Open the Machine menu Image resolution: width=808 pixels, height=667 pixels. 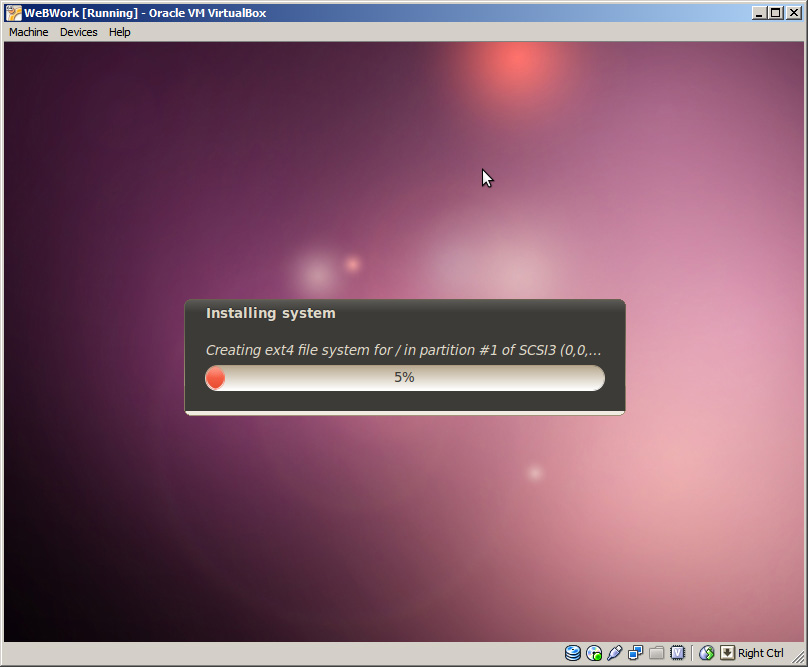tap(28, 32)
